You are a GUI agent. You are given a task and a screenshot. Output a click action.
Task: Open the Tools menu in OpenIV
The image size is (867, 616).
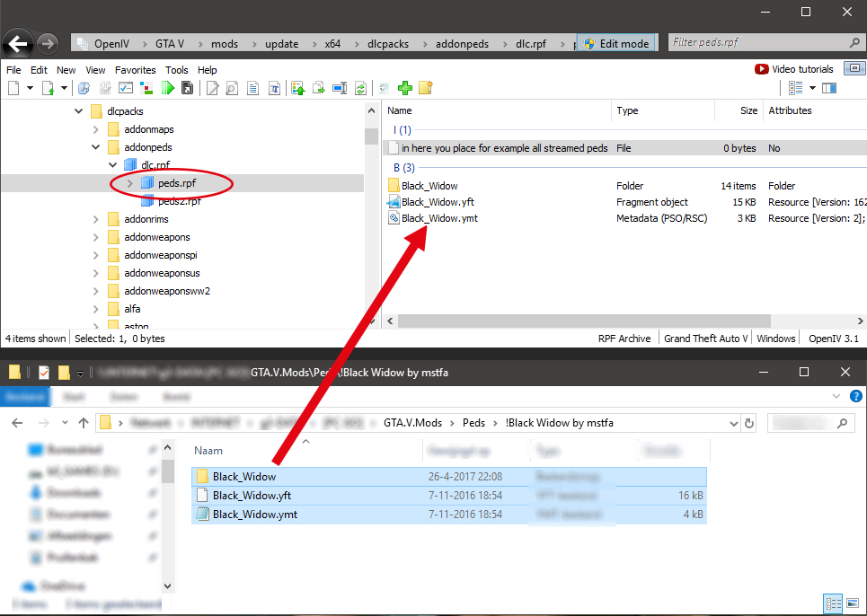(177, 70)
